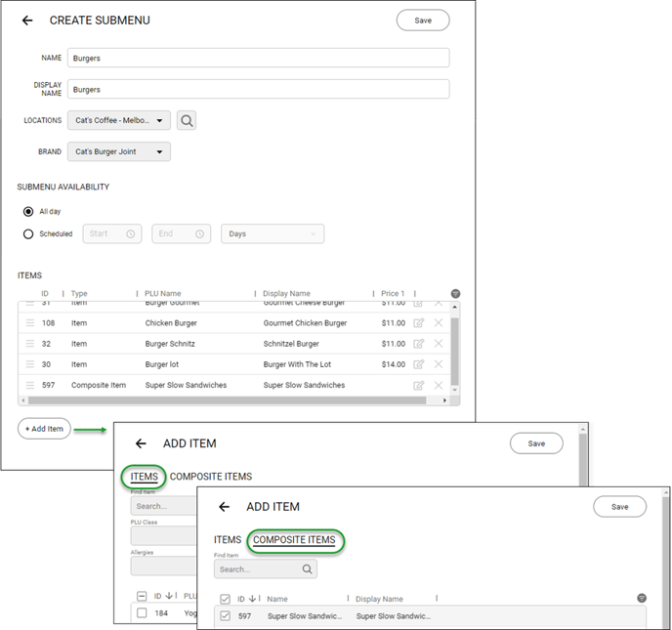
Task: Click the + Add Item button
Action: coord(44,429)
